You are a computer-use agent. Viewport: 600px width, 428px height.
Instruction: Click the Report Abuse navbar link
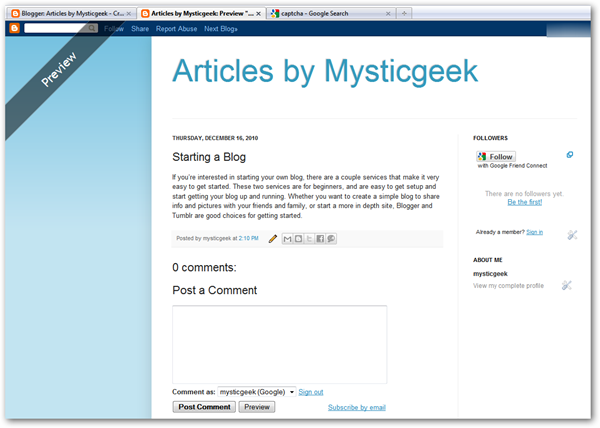(176, 29)
